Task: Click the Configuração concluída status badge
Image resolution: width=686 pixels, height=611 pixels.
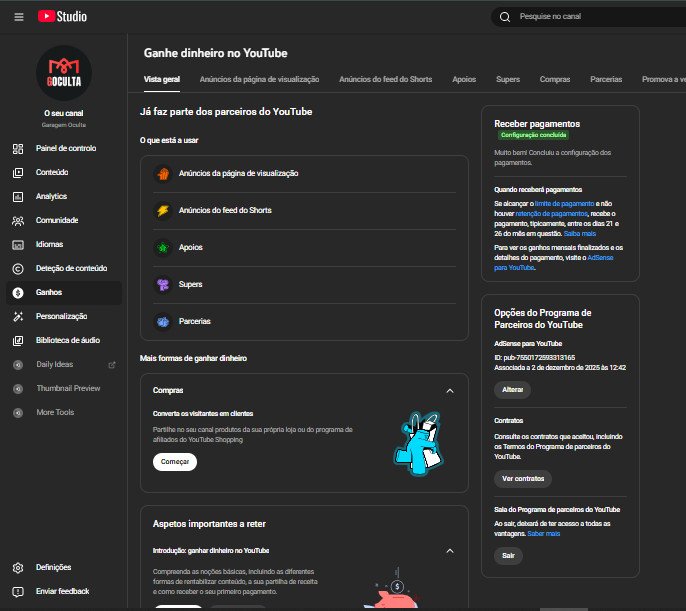Action: point(533,135)
